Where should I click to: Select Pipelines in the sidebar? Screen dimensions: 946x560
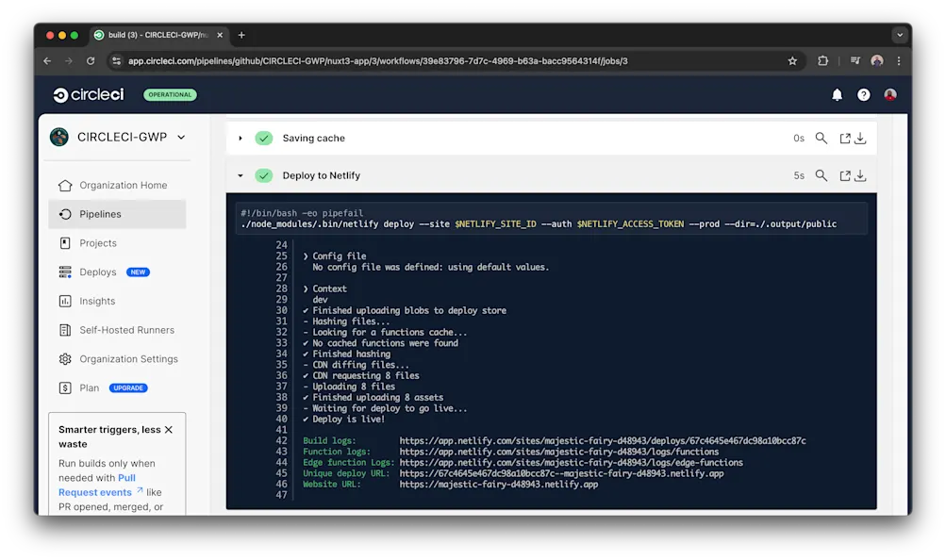tap(117, 214)
